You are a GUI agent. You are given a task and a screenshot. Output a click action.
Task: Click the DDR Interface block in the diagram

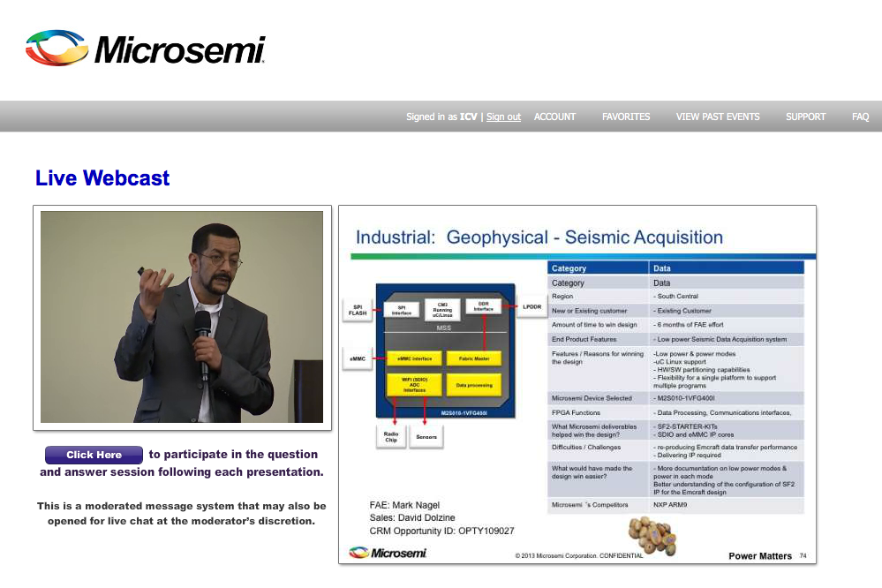483,306
